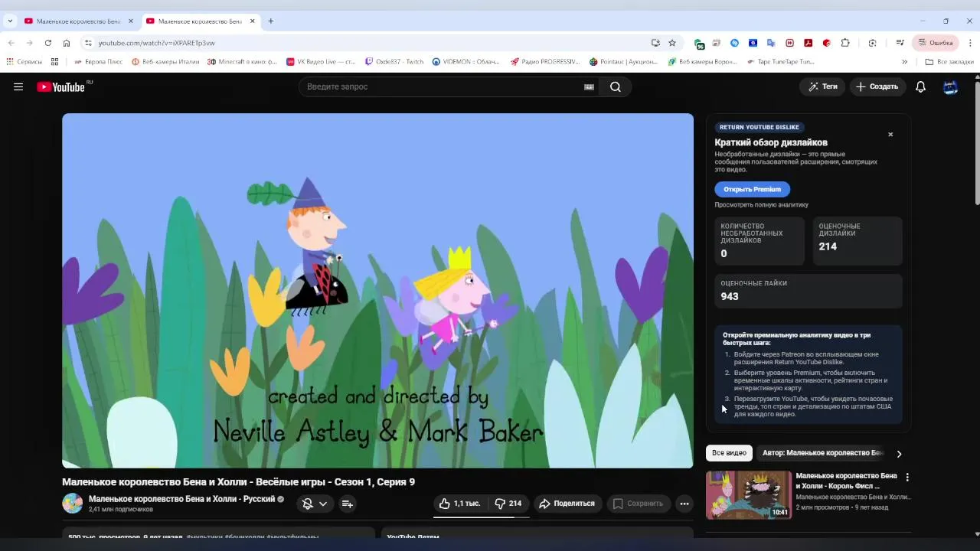The height and width of the screenshot is (551, 980).
Task: Open Веб-камеры Италии bookmark
Action: pyautogui.click(x=165, y=62)
